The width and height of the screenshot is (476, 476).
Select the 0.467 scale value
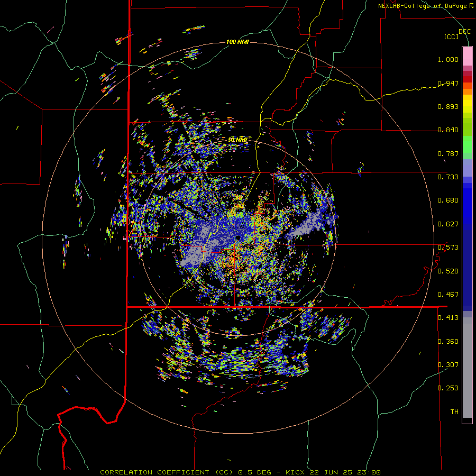click(448, 295)
